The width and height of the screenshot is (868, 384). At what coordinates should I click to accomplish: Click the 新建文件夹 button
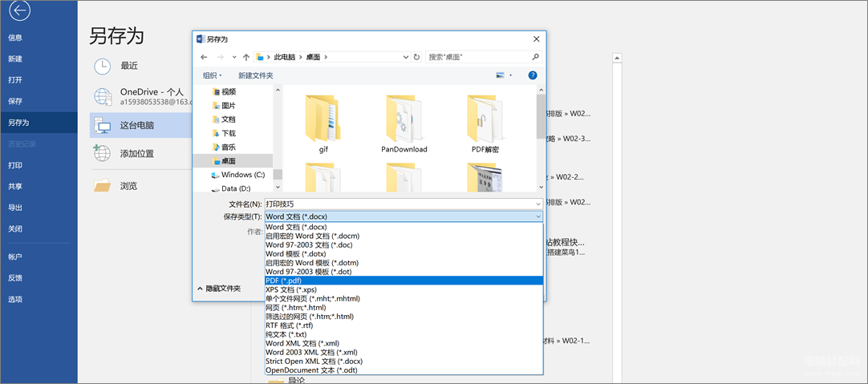pos(256,75)
